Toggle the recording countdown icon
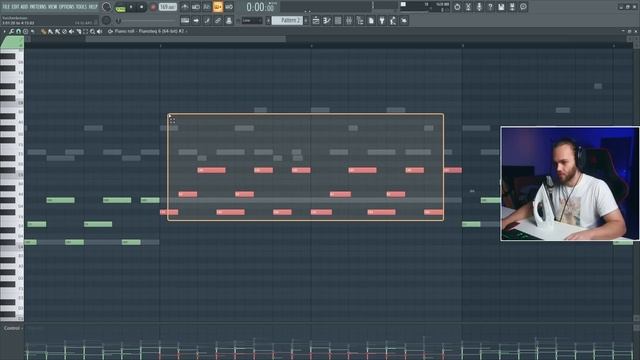 207,7
